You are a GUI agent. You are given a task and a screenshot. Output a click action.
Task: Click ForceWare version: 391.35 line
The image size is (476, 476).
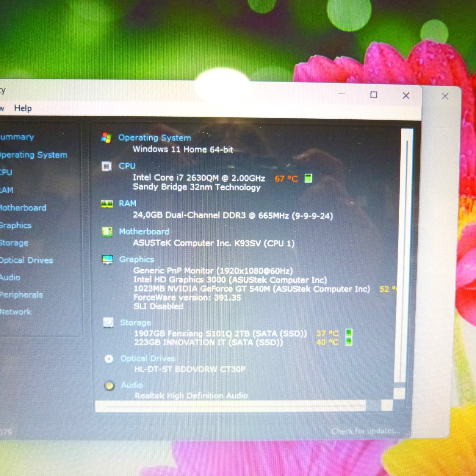pyautogui.click(x=187, y=297)
